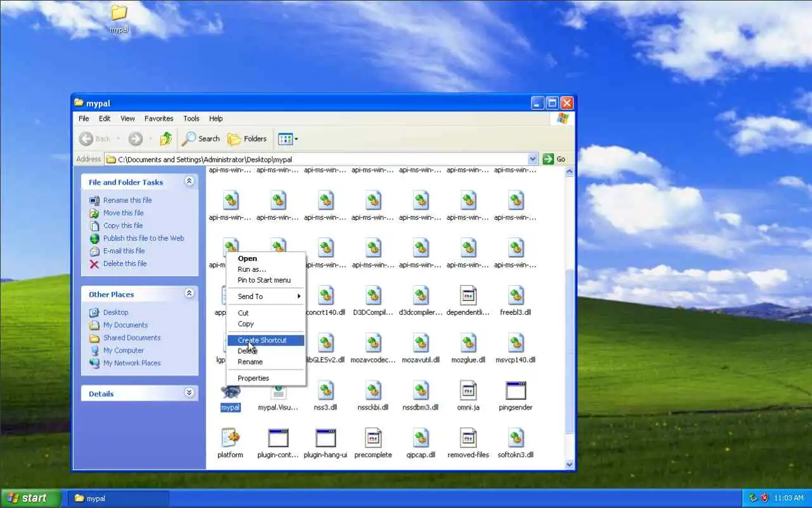Select nss3.dll file

[326, 396]
